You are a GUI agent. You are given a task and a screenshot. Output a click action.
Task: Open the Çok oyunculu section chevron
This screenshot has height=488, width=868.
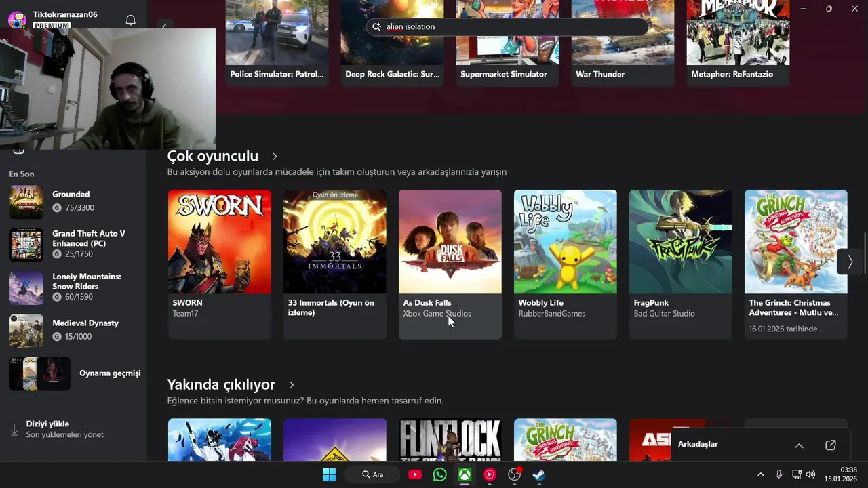click(x=275, y=157)
